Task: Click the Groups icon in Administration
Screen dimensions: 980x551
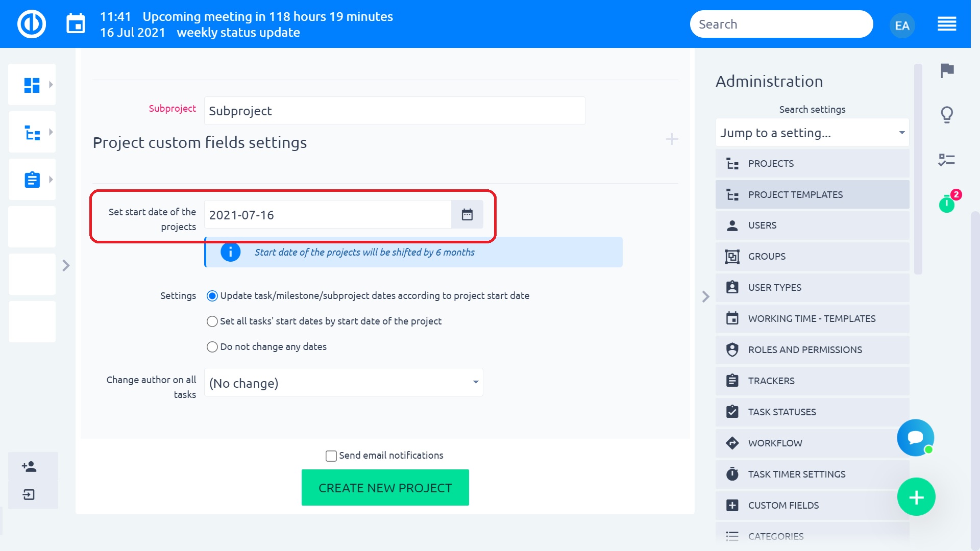Action: (732, 257)
